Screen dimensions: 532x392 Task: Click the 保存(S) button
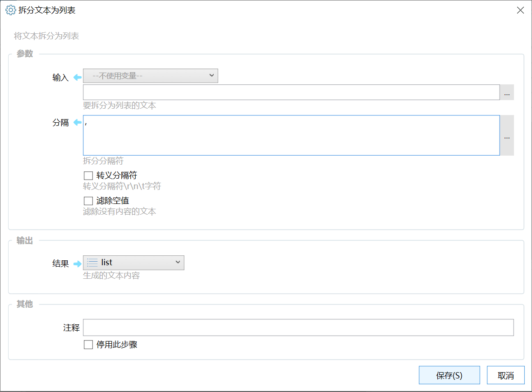tap(449, 375)
